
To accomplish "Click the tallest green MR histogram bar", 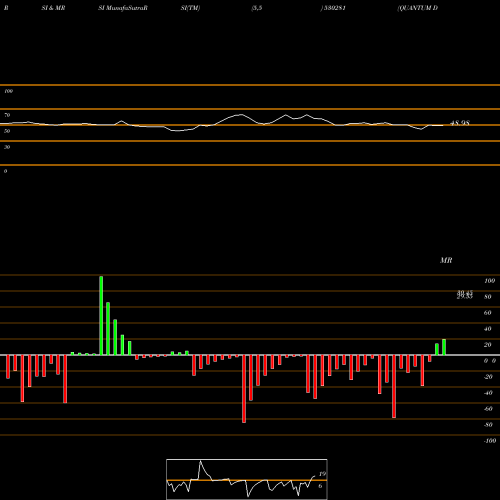I will point(101,316).
